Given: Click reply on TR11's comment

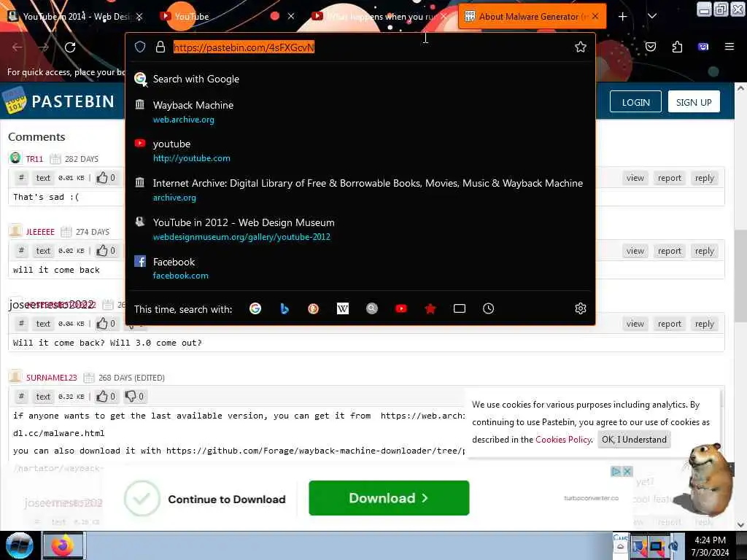Looking at the screenshot, I should coord(704,178).
